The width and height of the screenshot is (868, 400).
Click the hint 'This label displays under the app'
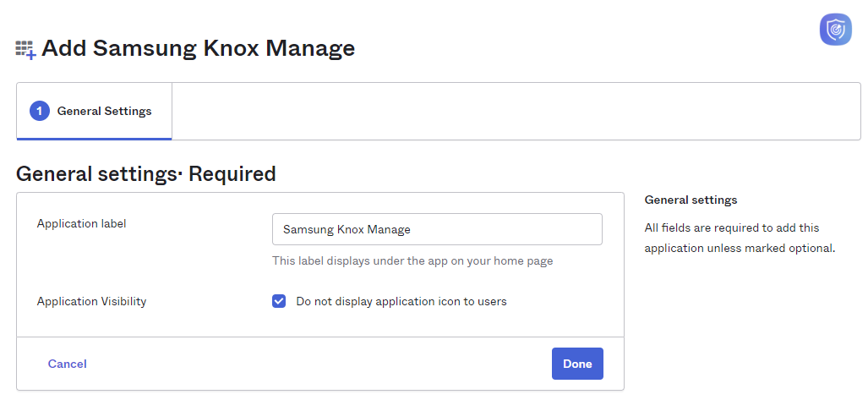(412, 261)
